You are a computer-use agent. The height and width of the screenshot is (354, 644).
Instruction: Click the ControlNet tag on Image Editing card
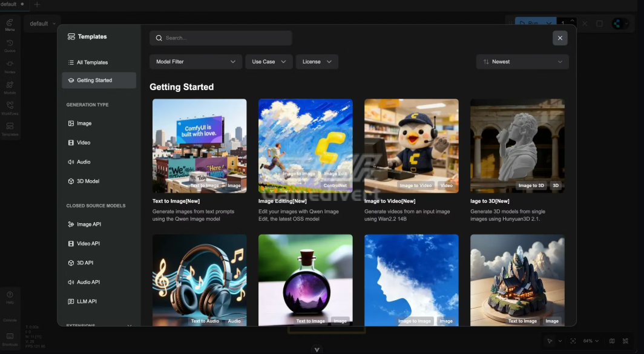tap(335, 186)
